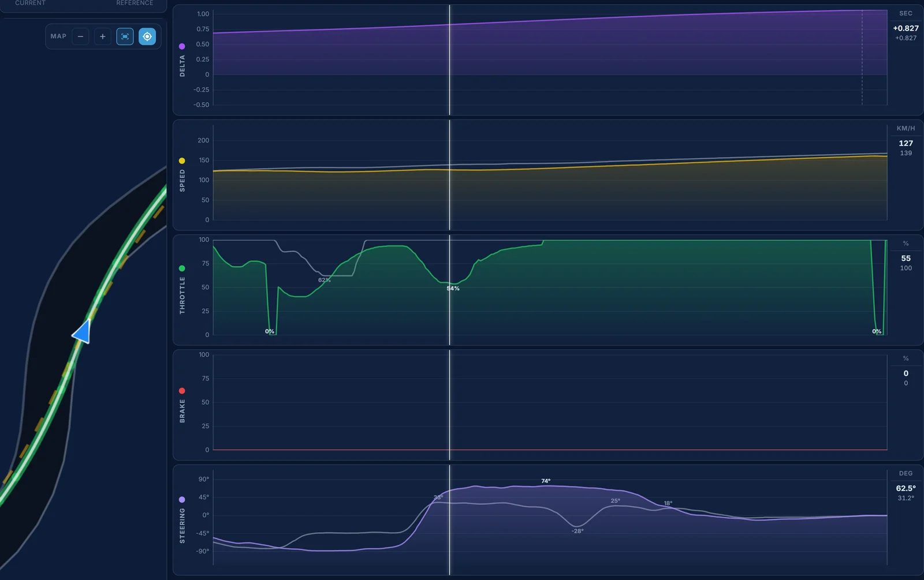Click the THROTTLE chart axis label
924x580 pixels.
[182, 295]
